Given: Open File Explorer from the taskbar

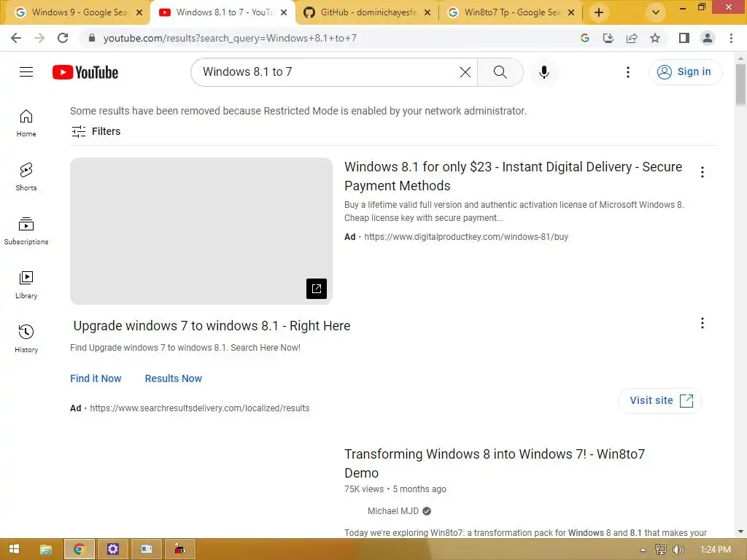Looking at the screenshot, I should (46, 550).
